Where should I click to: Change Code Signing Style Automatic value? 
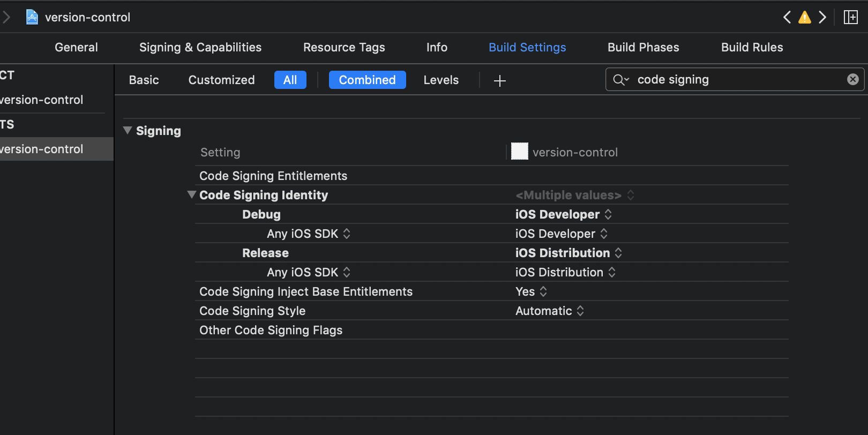[550, 311]
